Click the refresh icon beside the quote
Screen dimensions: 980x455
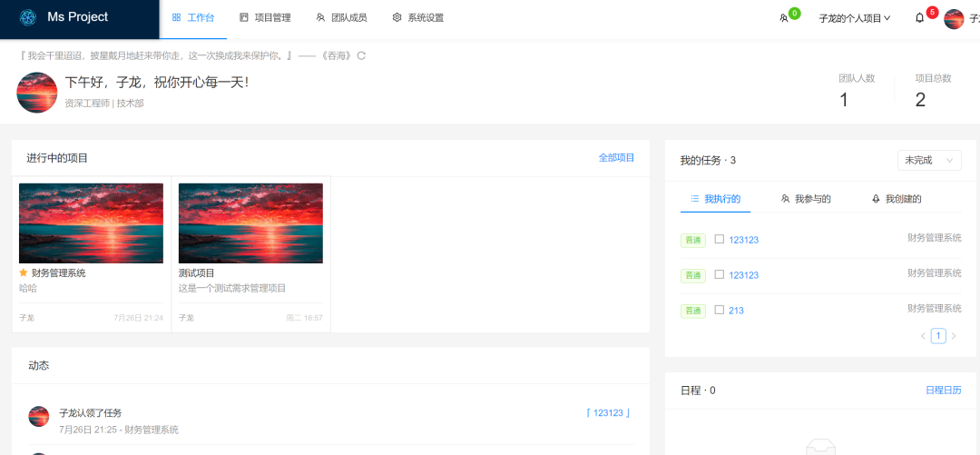(x=361, y=56)
